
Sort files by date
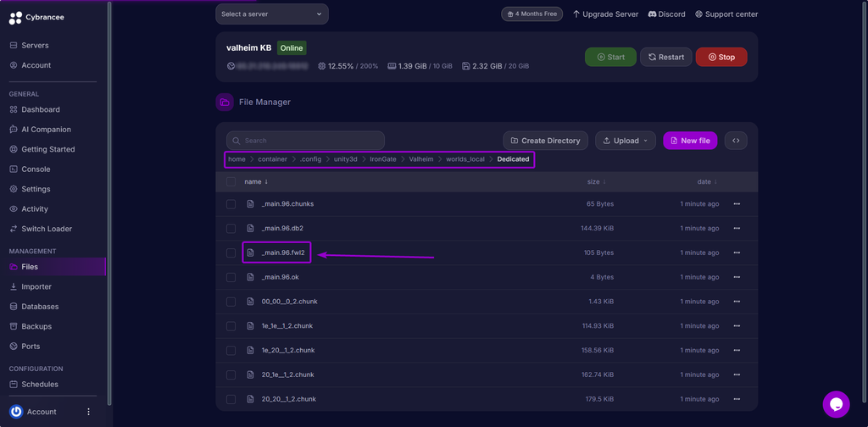click(708, 181)
